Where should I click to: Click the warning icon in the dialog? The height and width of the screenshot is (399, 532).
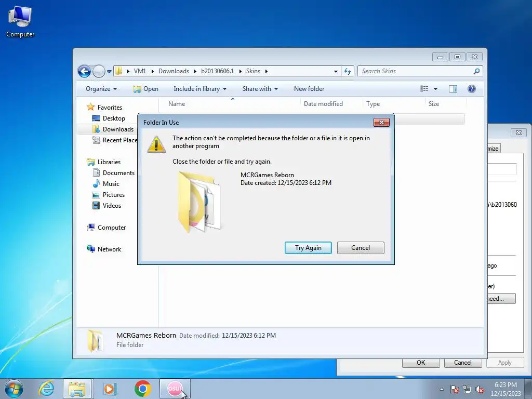(156, 144)
